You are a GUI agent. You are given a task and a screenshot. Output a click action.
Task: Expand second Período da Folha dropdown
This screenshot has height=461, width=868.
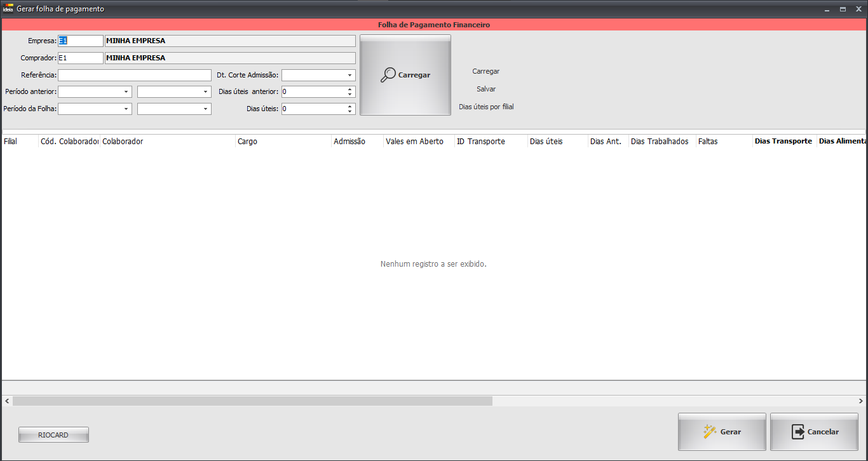click(205, 109)
